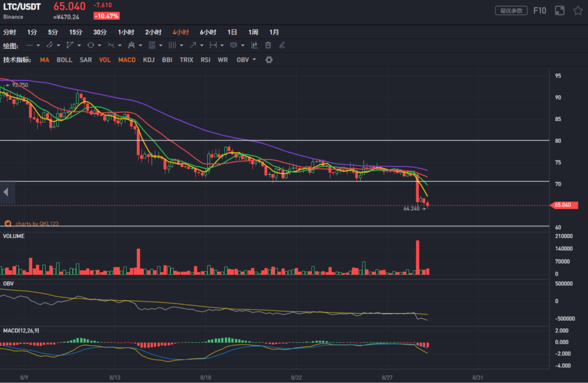The height and width of the screenshot is (383, 588).
Task: Toggle the MACD indicator
Action: (x=127, y=60)
